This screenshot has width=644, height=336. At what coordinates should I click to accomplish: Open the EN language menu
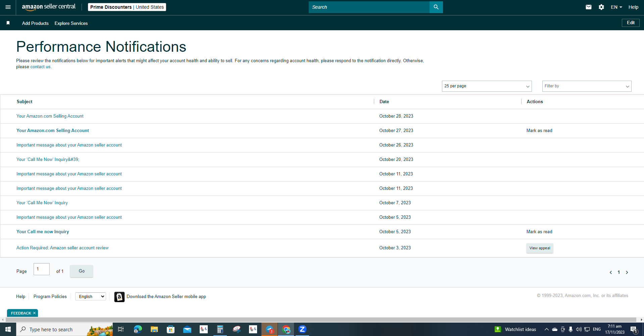[x=616, y=7]
